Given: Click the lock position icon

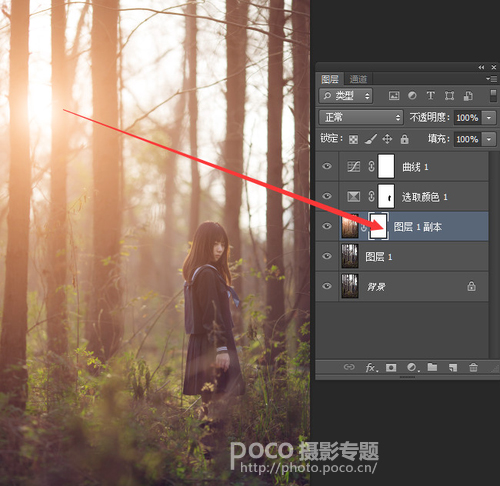Looking at the screenshot, I should click(x=387, y=139).
